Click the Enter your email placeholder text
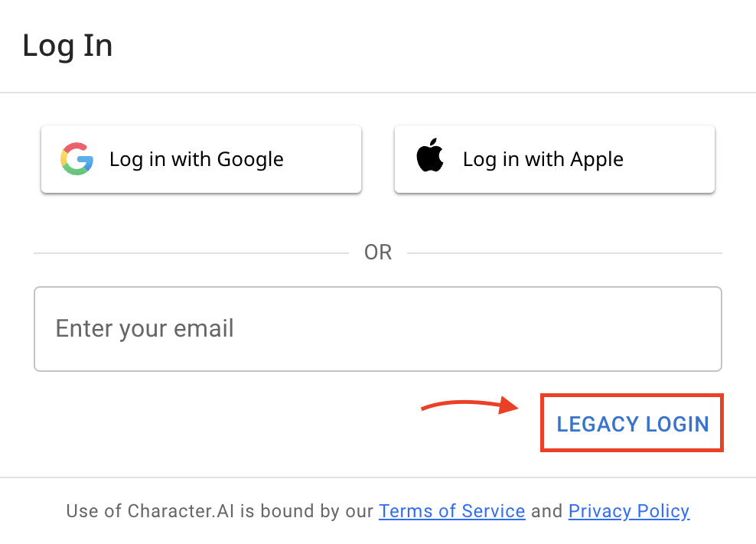The height and width of the screenshot is (544, 756). pyautogui.click(x=144, y=328)
